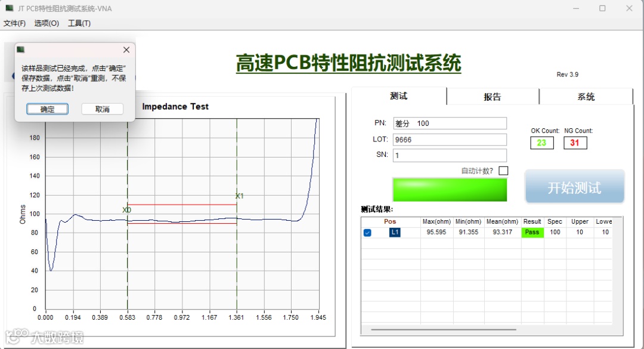Minimize the VNA application window
Viewport: 644px width, 349px height.
pos(576,8)
